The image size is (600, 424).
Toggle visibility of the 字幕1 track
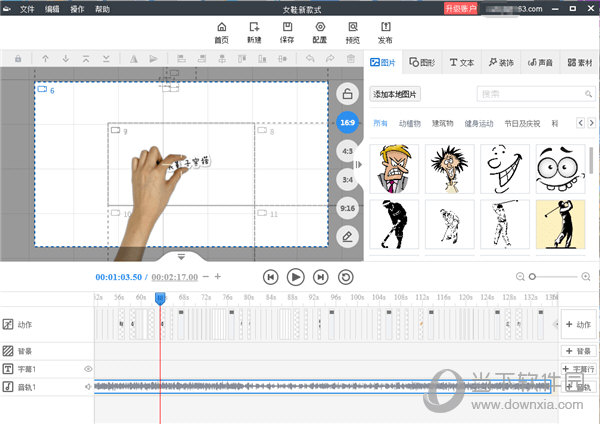coord(87,369)
